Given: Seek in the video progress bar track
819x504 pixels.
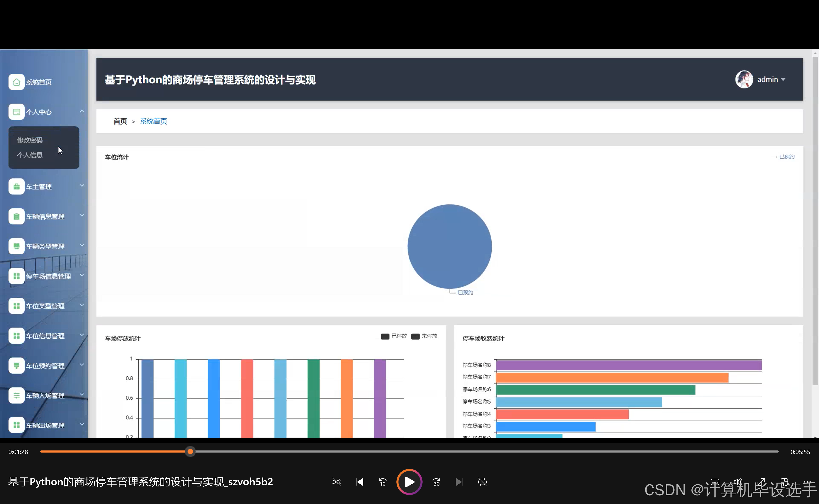Looking at the screenshot, I should [x=409, y=452].
